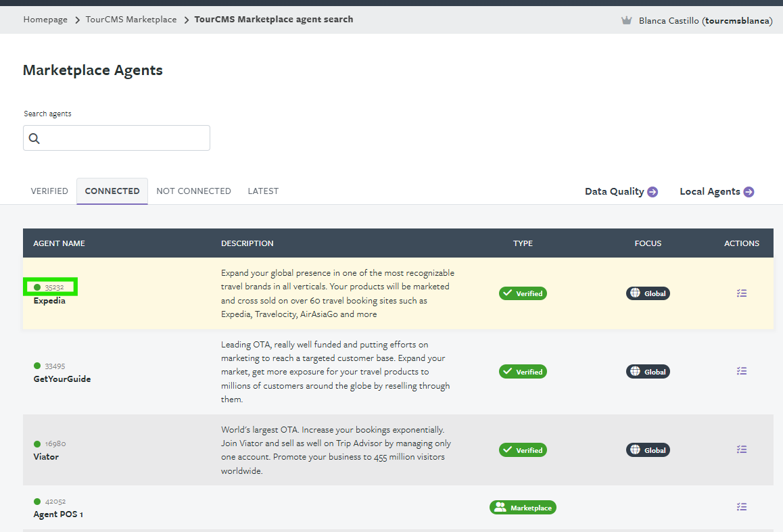Click the Verified badge in GetYourGuide row
Image resolution: width=783 pixels, height=532 pixels.
click(x=523, y=372)
